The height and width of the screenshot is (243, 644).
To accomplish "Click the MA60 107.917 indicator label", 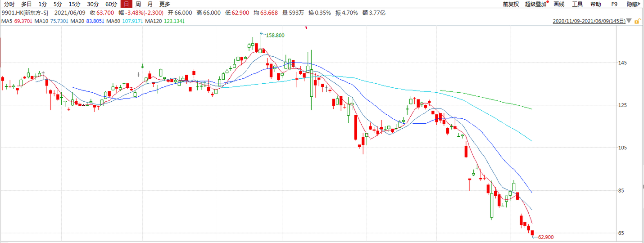I will click(x=125, y=21).
